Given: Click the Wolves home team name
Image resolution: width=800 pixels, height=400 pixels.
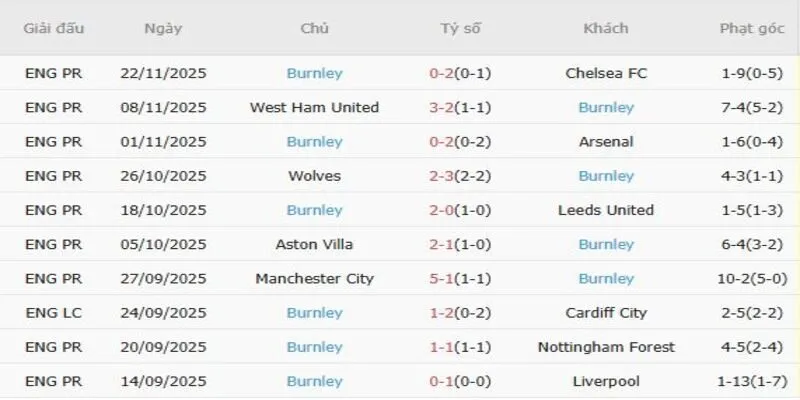Looking at the screenshot, I should (314, 176).
